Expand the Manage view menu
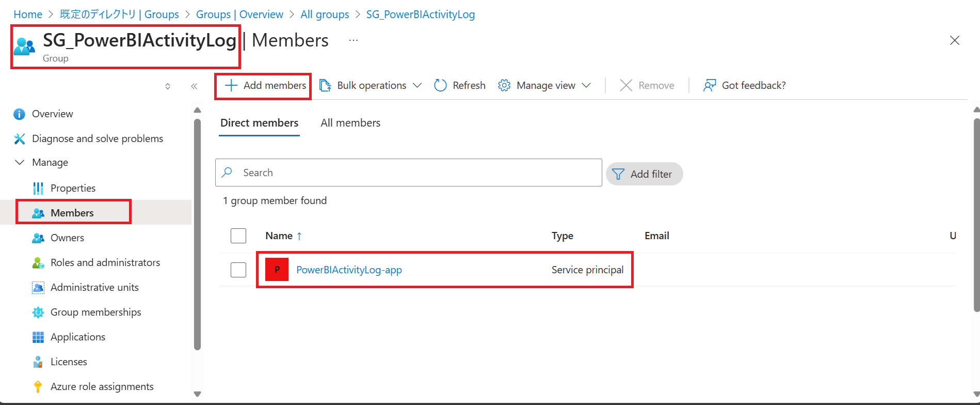980x405 pixels. pos(544,85)
